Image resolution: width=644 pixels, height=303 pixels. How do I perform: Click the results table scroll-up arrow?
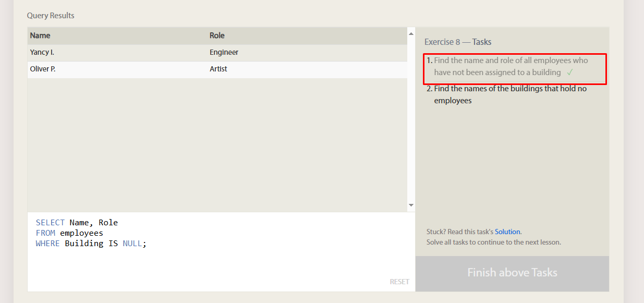[411, 33]
